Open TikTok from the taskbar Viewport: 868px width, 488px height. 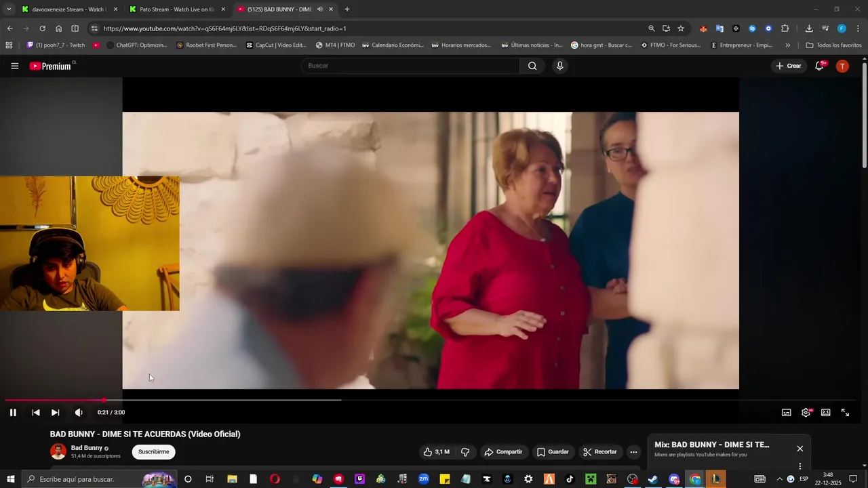pyautogui.click(x=569, y=479)
